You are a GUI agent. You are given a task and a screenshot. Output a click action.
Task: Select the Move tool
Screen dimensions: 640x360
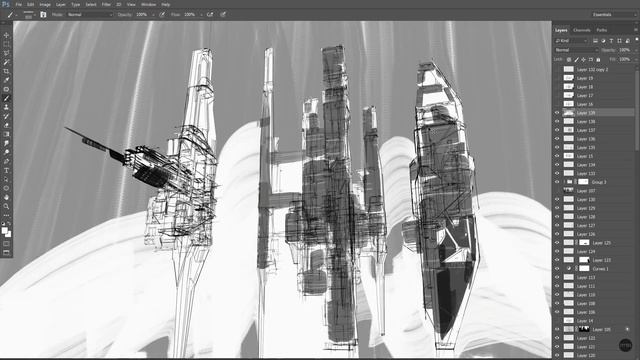6,36
